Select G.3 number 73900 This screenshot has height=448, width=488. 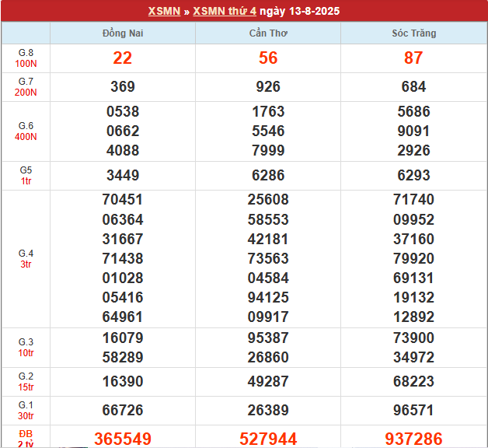point(413,338)
